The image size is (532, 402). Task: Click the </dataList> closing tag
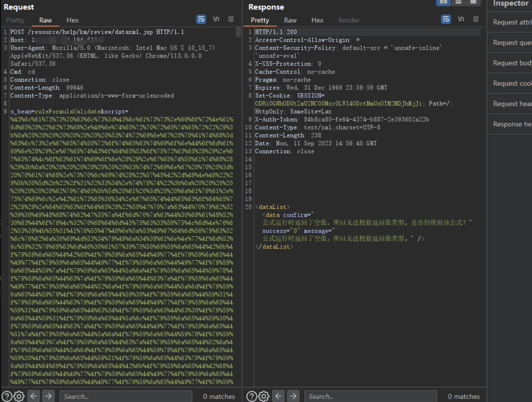tap(274, 247)
